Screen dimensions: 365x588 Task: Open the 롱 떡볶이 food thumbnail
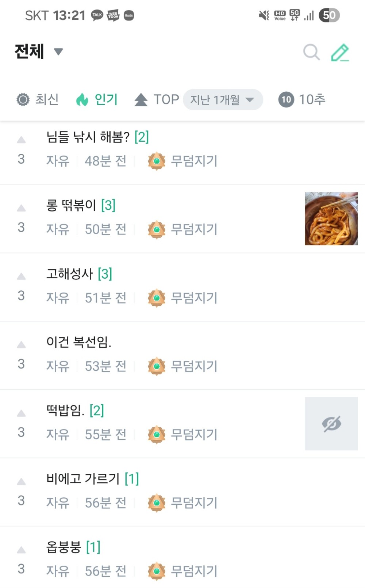331,218
